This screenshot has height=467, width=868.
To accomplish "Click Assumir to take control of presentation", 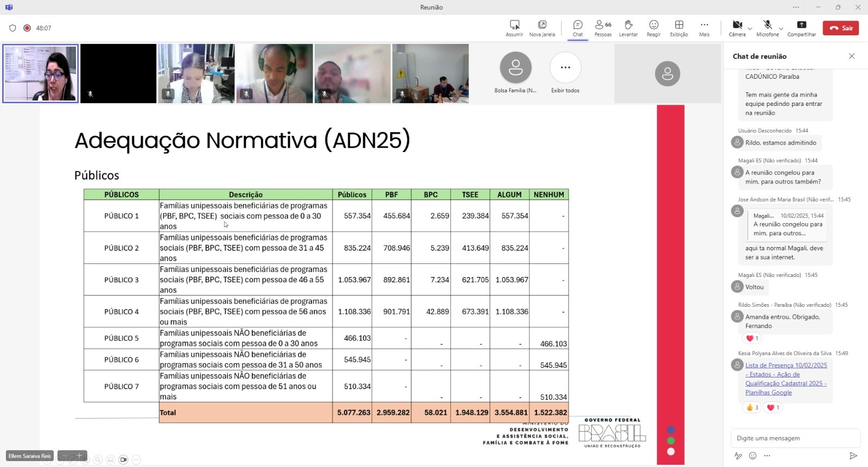I will tap(514, 28).
